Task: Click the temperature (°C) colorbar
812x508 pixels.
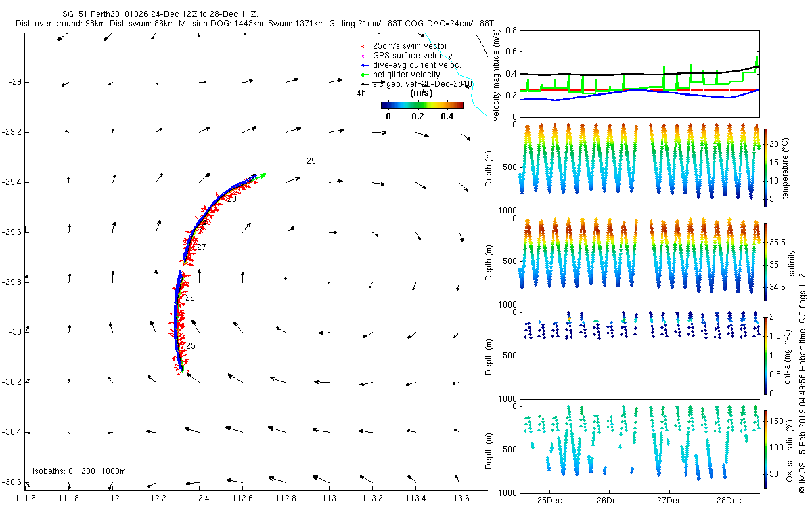Action: (x=766, y=167)
